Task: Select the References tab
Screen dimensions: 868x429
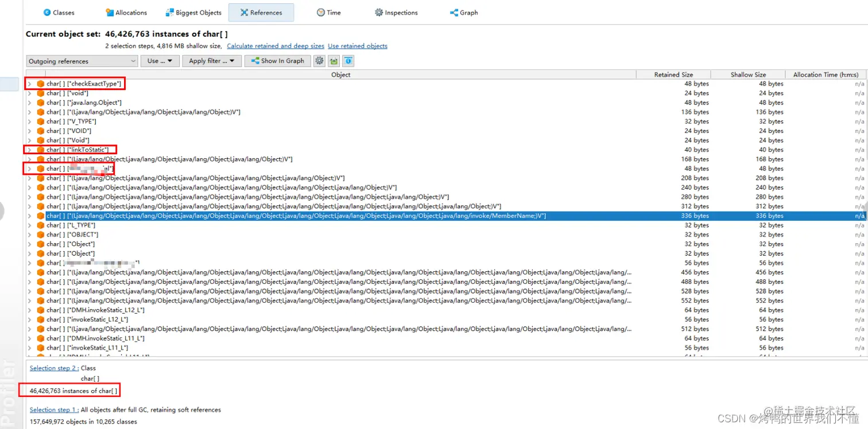Action: click(261, 13)
